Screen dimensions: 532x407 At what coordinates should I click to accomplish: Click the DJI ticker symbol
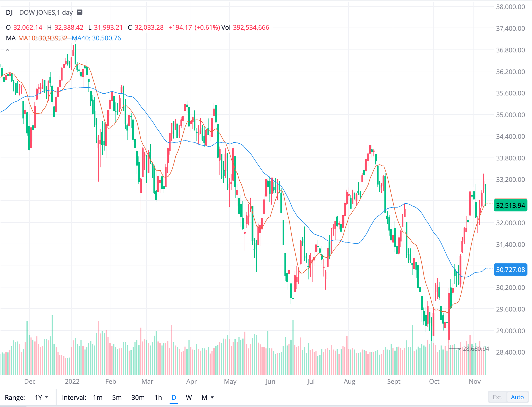[x=10, y=13]
